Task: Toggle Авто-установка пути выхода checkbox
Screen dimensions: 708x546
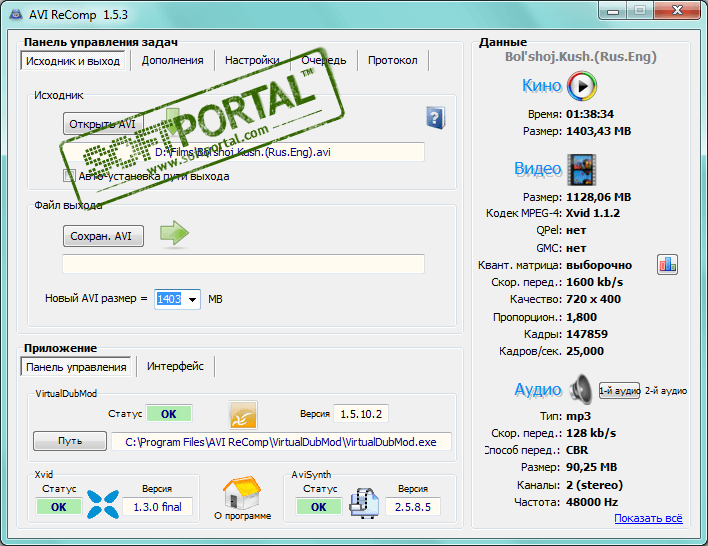Action: [x=69, y=176]
